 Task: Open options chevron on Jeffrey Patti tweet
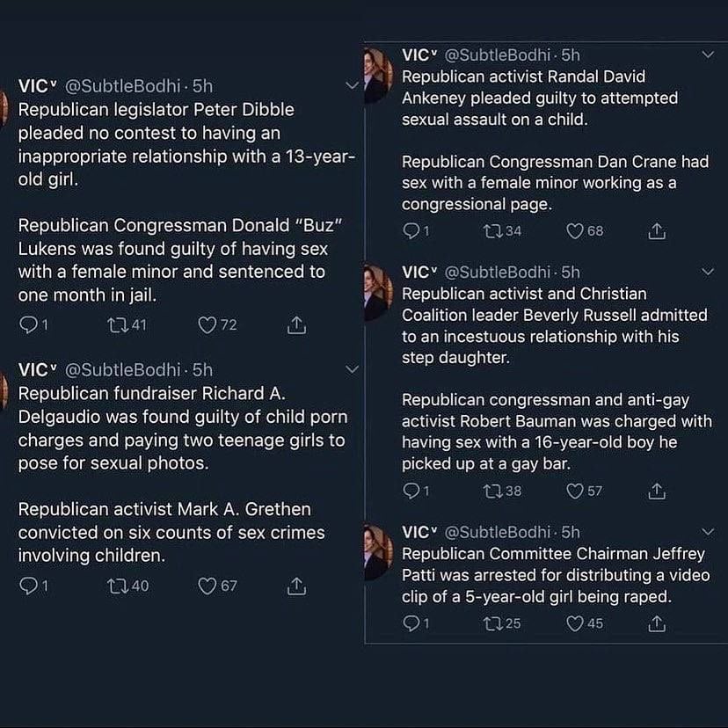pyautogui.click(x=709, y=532)
